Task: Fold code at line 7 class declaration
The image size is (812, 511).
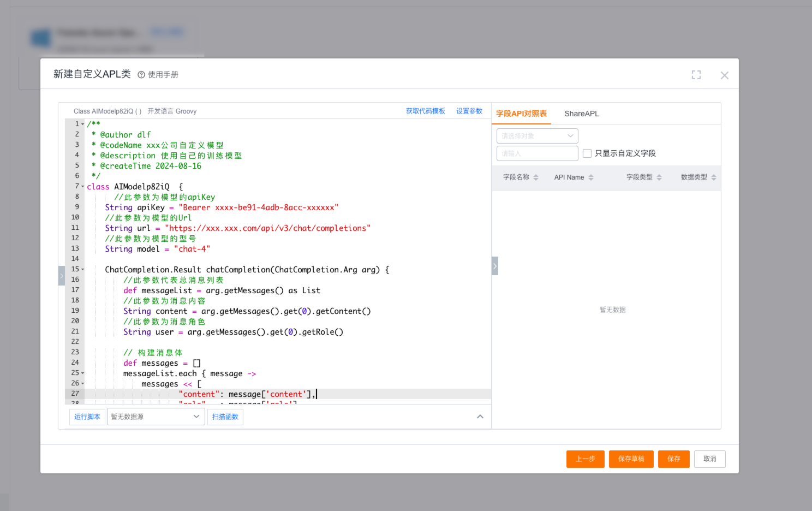Action: [83, 187]
